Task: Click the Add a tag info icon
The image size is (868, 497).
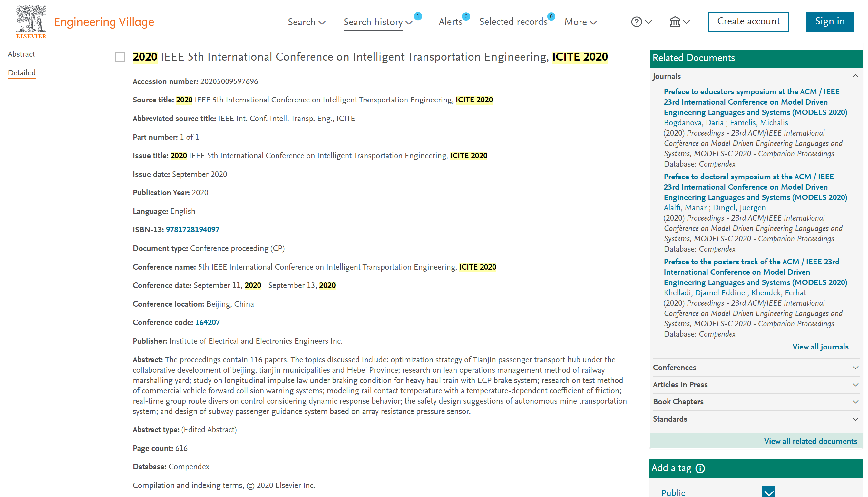Action: tap(700, 468)
